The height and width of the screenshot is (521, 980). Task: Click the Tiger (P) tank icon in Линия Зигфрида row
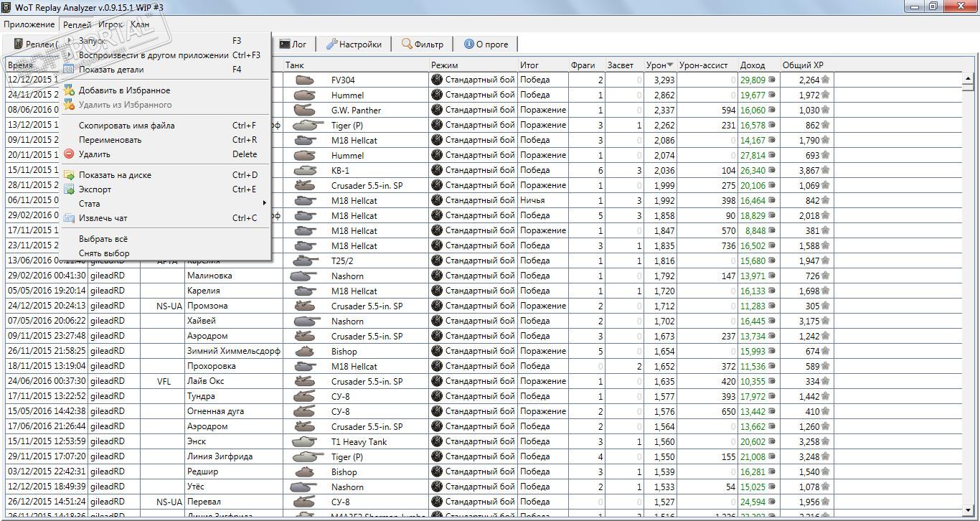coord(307,457)
